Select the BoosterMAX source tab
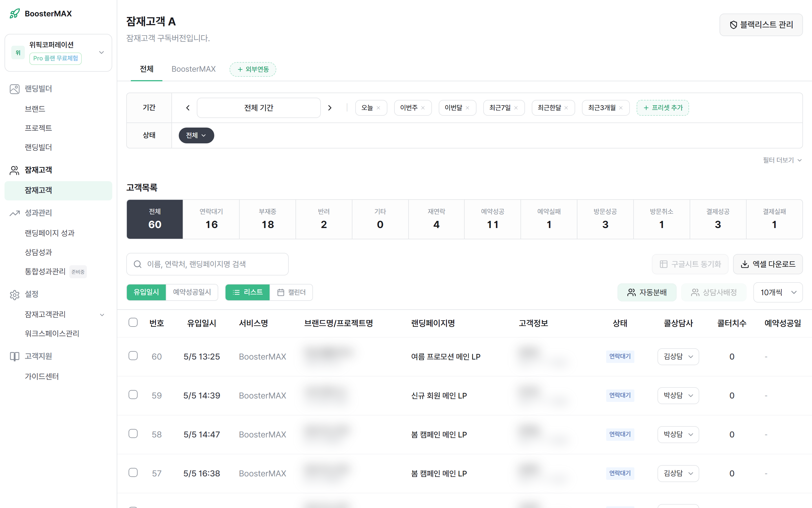Screen dimensions: 812x508 point(194,69)
